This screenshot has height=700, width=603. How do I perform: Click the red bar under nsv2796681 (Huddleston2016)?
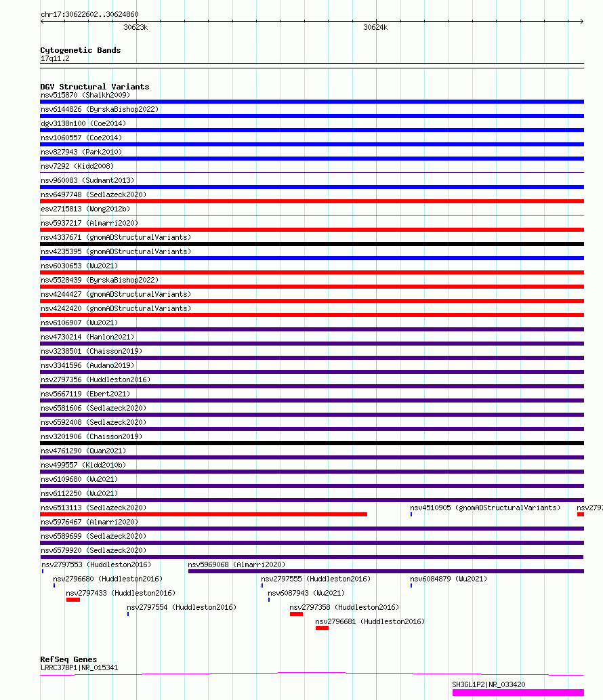(x=323, y=629)
